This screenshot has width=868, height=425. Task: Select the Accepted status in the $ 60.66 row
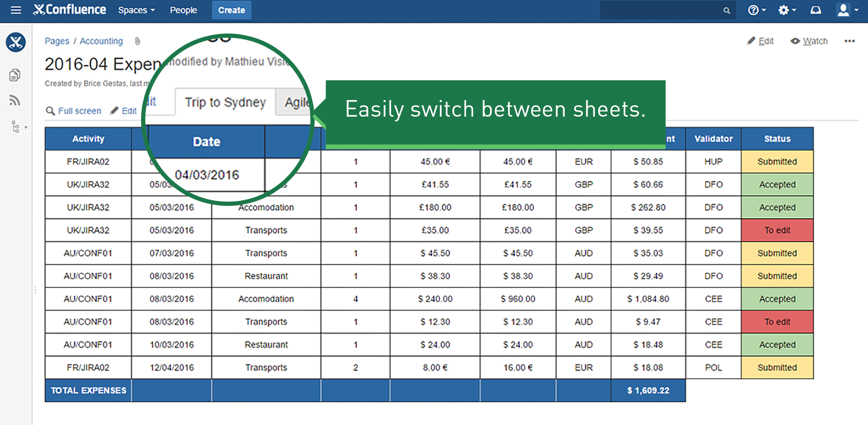(777, 185)
